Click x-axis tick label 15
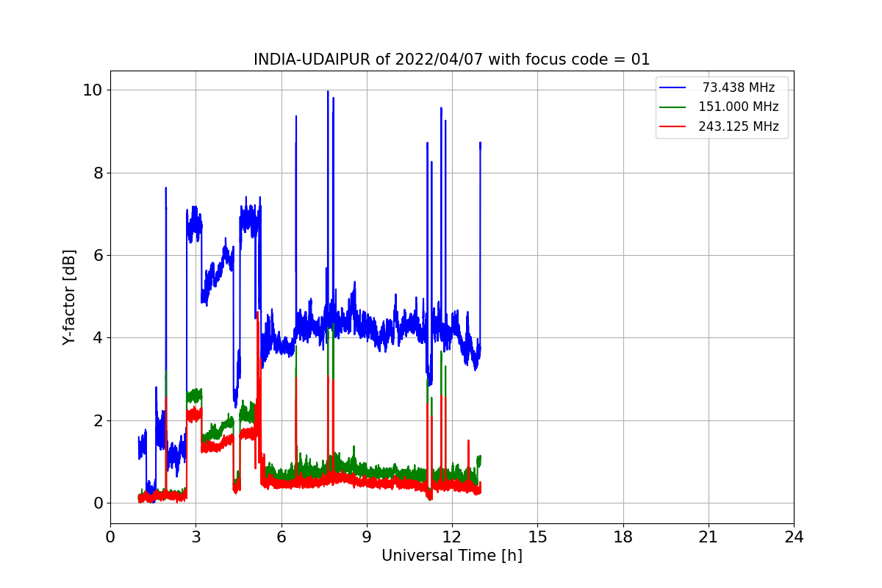This screenshot has height=588, width=882. [x=537, y=537]
